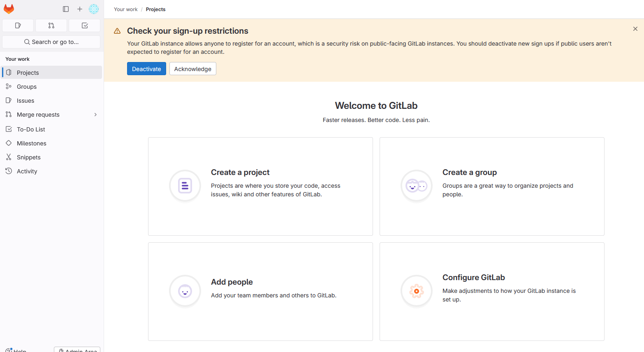This screenshot has width=644, height=352.
Task: Click the Activity history icon
Action: click(9, 171)
